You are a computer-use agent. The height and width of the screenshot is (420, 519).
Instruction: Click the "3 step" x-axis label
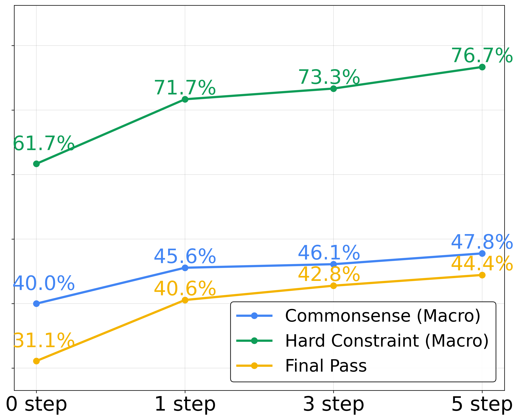click(x=333, y=404)
